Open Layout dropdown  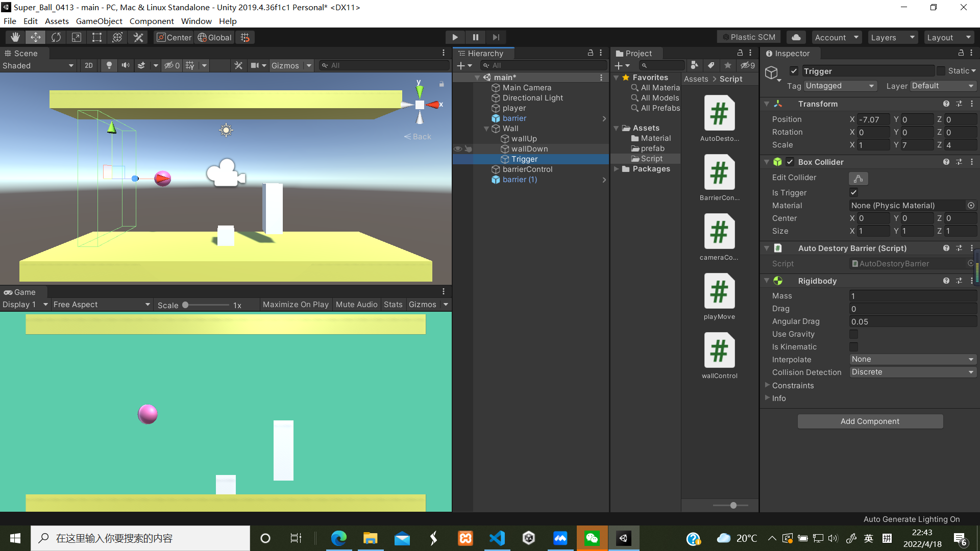tap(949, 37)
